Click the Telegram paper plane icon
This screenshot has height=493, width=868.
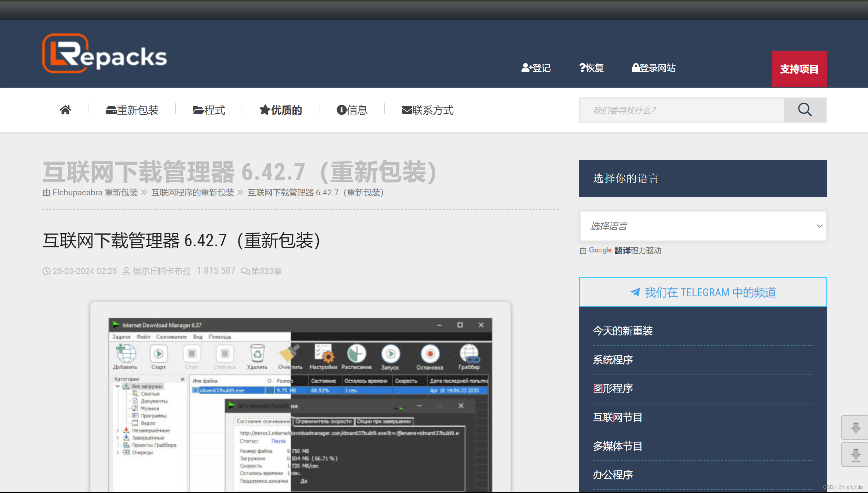pyautogui.click(x=634, y=292)
